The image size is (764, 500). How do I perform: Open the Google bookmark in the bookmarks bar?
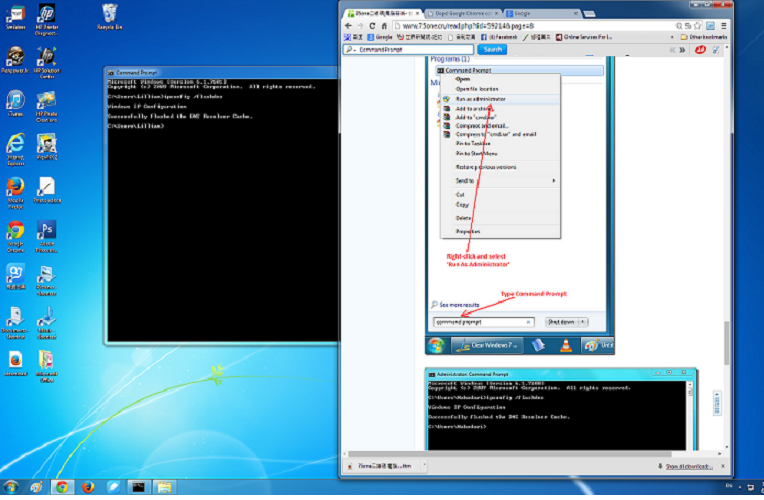[380, 37]
